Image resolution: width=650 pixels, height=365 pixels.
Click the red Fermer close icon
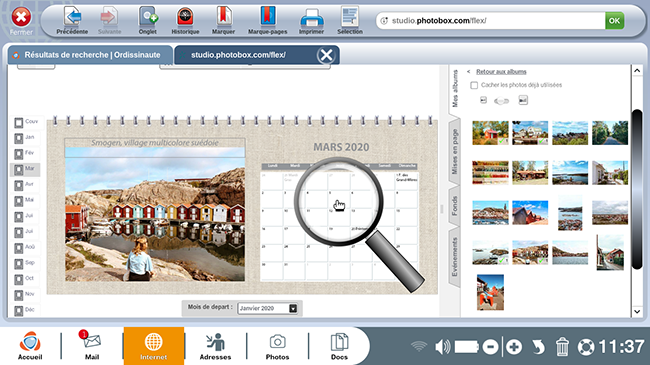(x=21, y=17)
